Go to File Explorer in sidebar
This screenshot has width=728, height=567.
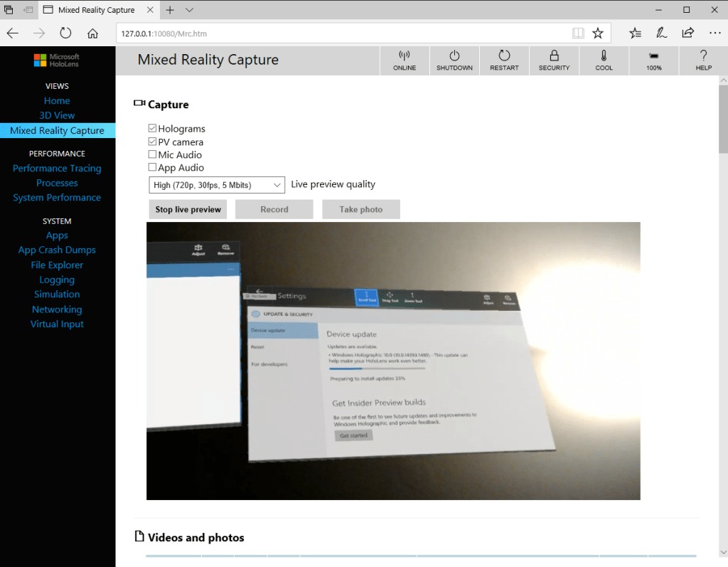coord(57,265)
